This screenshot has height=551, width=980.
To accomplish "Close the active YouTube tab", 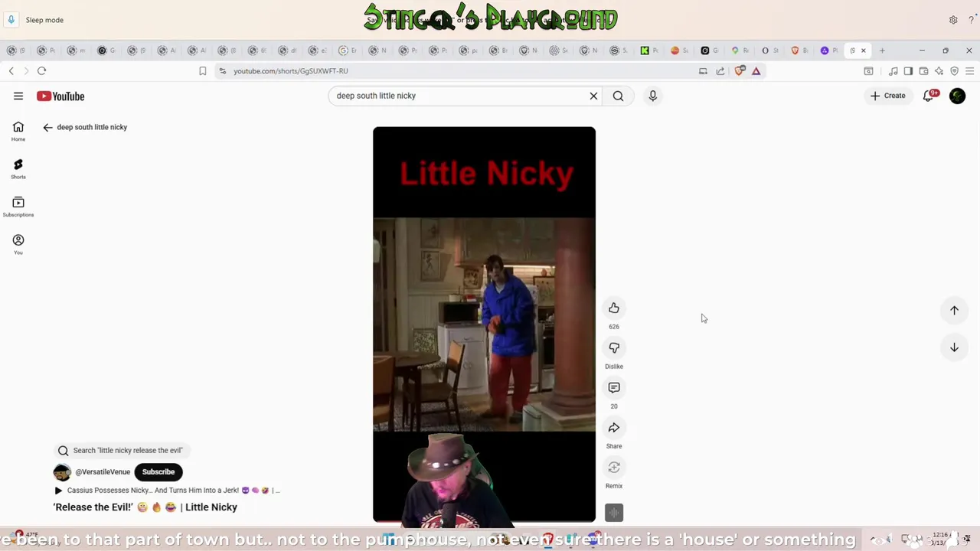I will 864,51.
